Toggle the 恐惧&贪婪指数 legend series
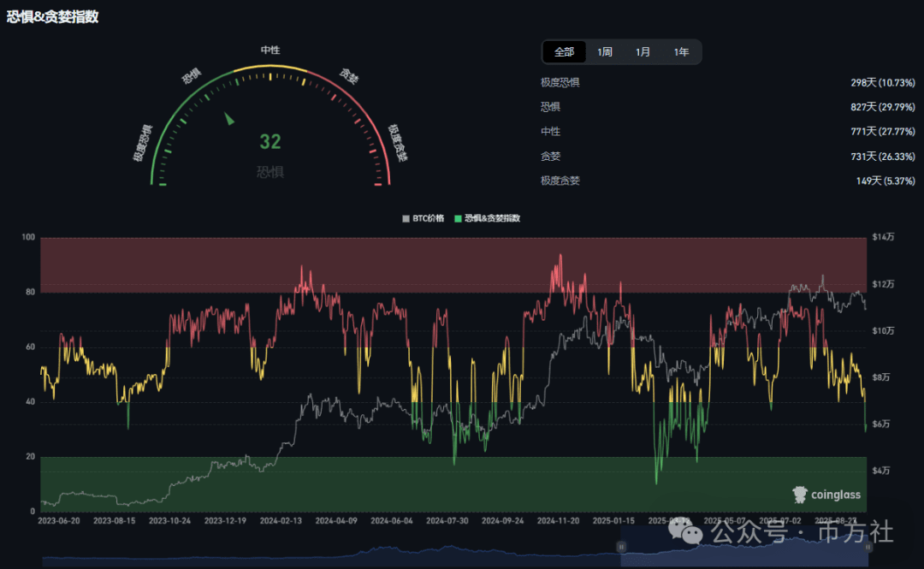This screenshot has width=924, height=569. [x=492, y=218]
